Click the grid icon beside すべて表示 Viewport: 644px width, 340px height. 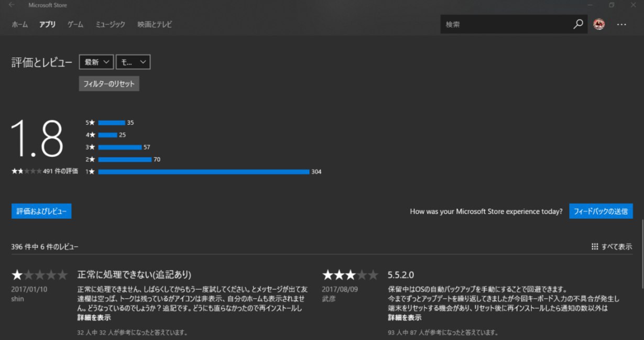(594, 247)
